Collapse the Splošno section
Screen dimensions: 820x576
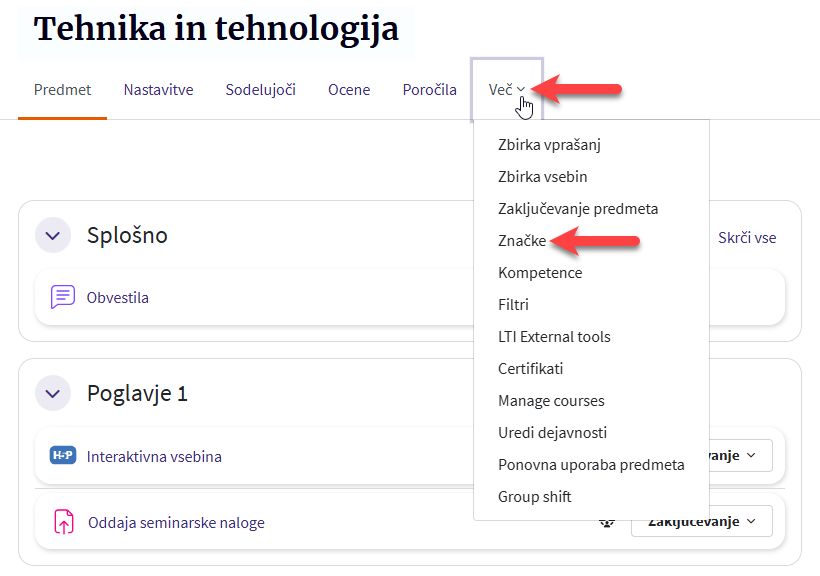click(x=53, y=235)
